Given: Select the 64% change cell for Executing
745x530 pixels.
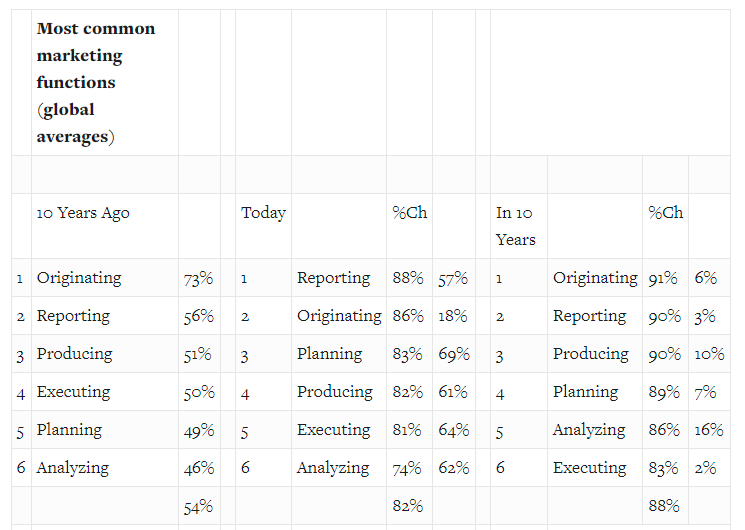Looking at the screenshot, I should tap(453, 431).
